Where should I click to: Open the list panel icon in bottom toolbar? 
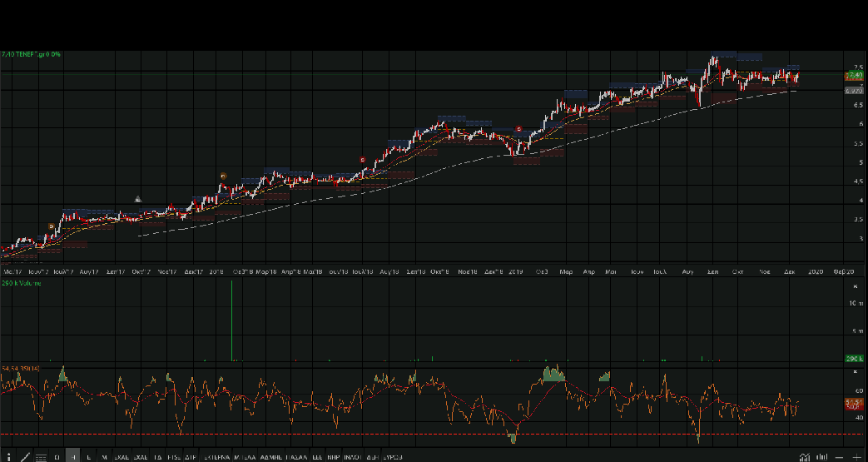point(40,457)
